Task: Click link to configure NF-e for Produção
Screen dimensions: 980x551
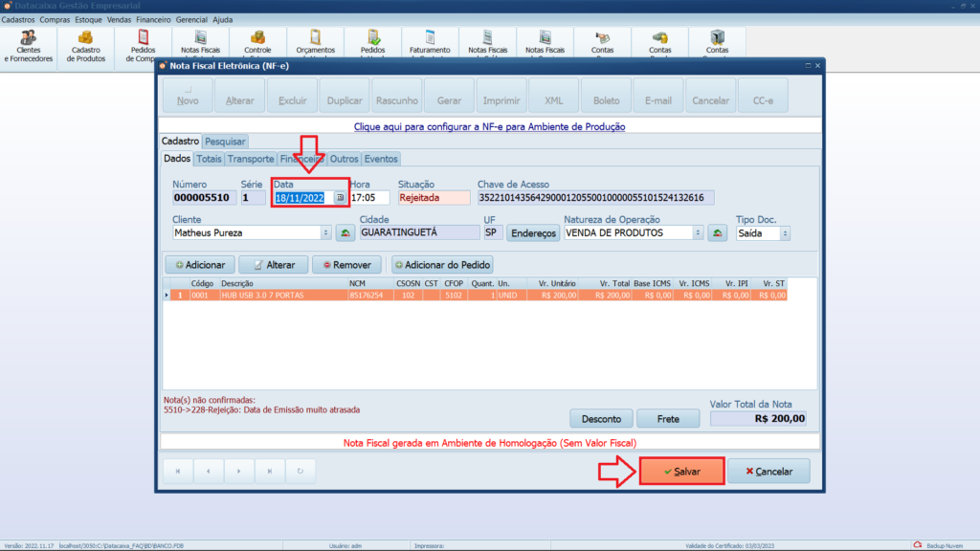Action: click(x=489, y=125)
